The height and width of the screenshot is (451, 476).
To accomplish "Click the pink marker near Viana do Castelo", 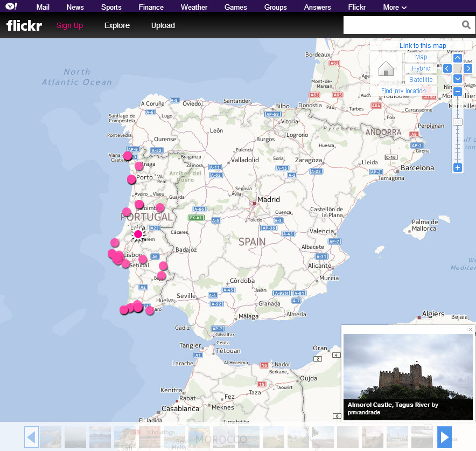I will click(128, 156).
